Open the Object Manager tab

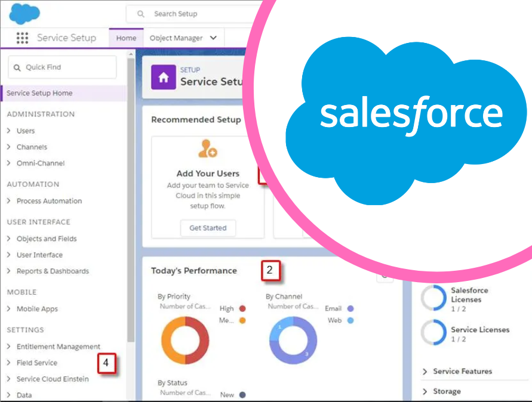[x=176, y=38]
